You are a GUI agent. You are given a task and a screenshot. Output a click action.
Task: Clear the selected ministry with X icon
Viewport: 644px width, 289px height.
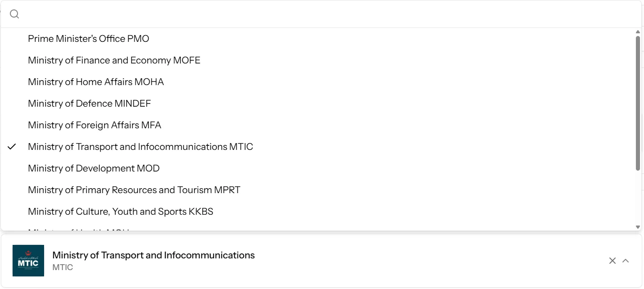coord(612,261)
